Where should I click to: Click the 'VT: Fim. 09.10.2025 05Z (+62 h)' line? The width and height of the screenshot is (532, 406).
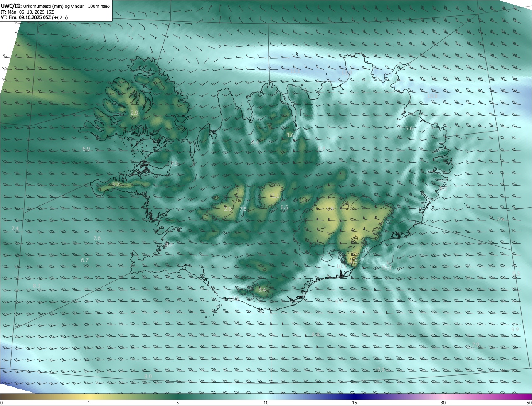34,17
